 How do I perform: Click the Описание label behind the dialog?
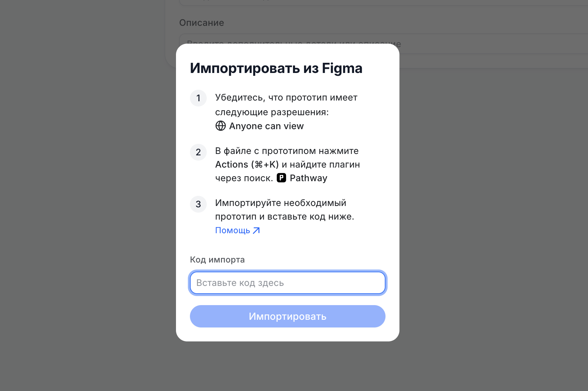click(x=201, y=23)
